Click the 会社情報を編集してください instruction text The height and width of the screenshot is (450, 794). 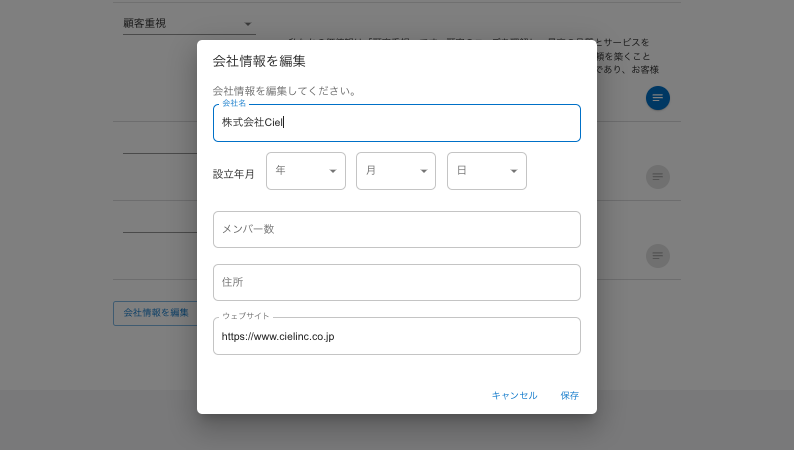tap(285, 91)
